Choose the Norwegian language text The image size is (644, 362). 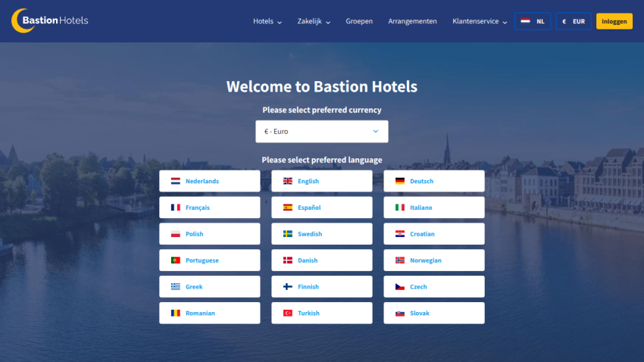point(426,261)
